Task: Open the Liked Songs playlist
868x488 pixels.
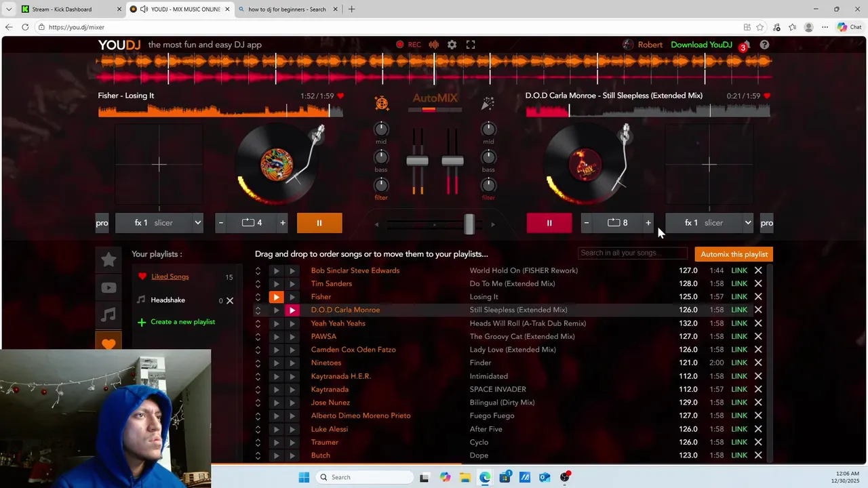Action: coord(170,277)
